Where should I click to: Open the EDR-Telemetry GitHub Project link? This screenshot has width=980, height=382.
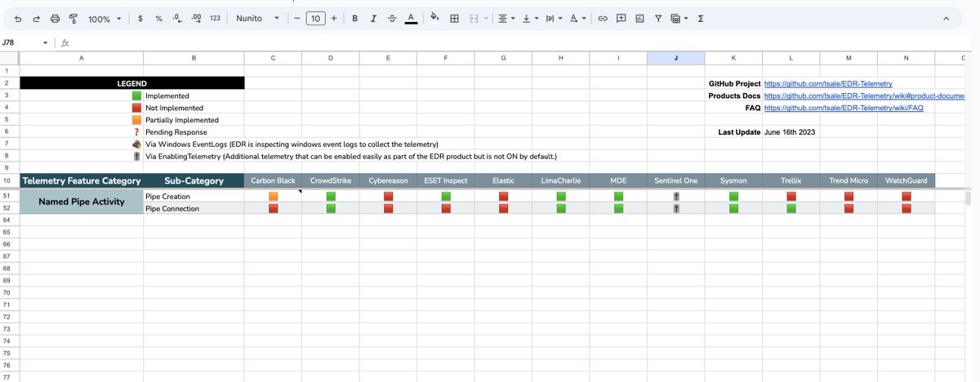point(828,83)
